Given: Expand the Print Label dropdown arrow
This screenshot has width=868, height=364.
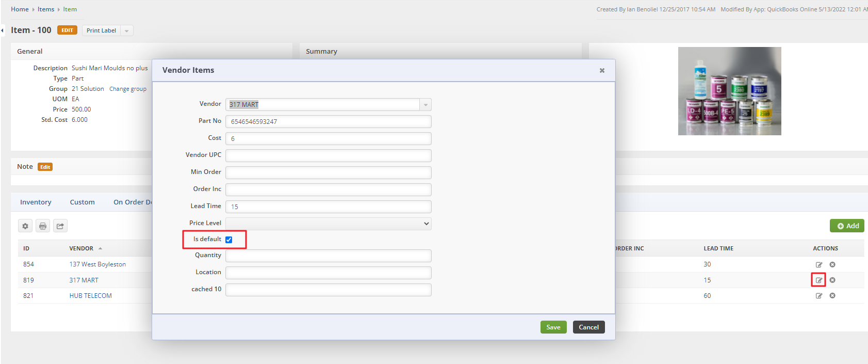Looking at the screenshot, I should (x=127, y=30).
